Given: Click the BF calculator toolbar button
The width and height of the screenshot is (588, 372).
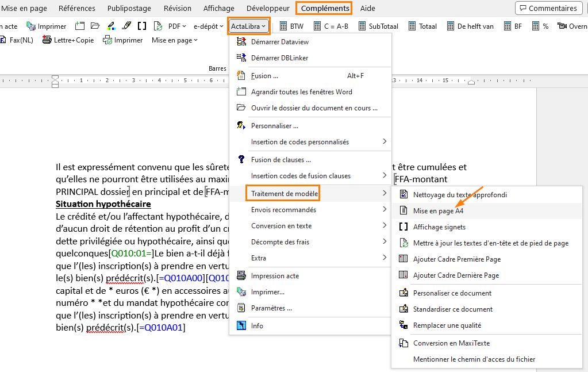Looking at the screenshot, I should (513, 26).
